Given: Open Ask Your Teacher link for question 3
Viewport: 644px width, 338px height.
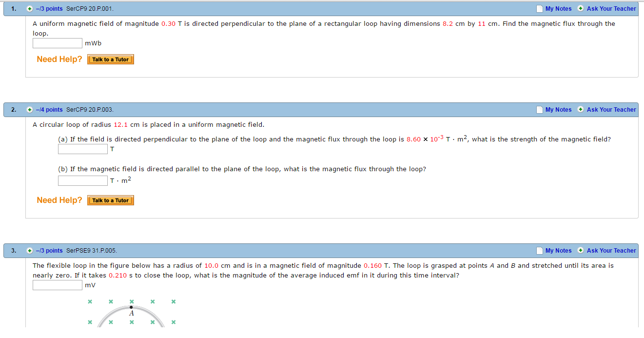Looking at the screenshot, I should tap(611, 251).
